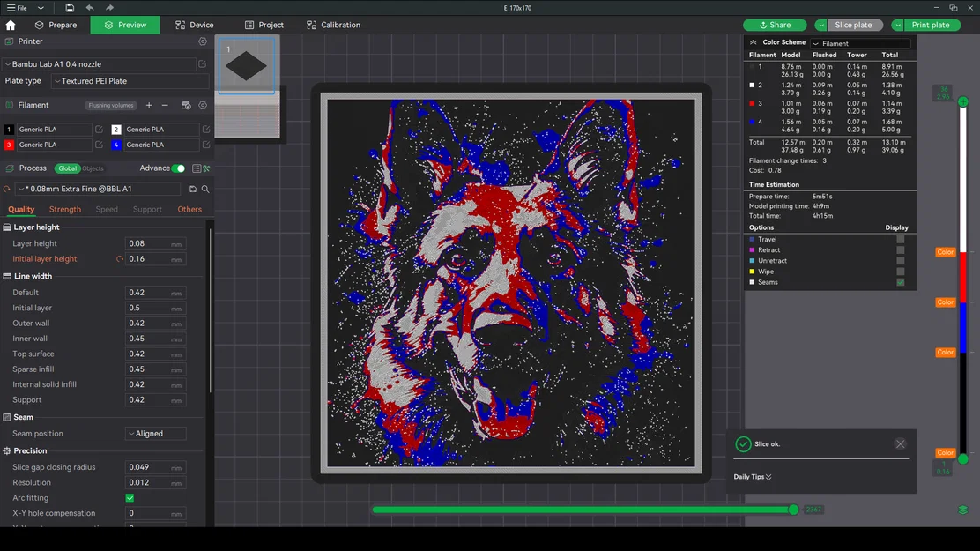Open the Color Scheme Filament dropdown

coord(859,43)
